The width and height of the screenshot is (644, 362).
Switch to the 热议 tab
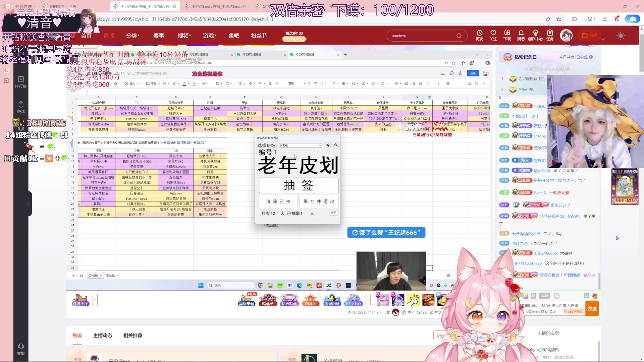(77, 336)
